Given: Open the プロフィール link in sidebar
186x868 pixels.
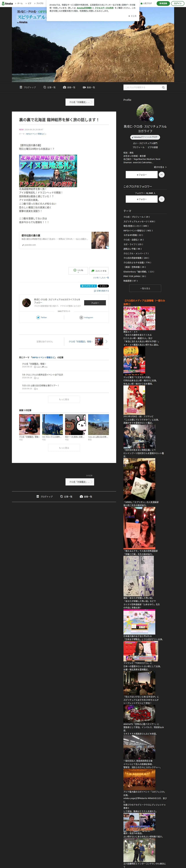Looking at the screenshot, I should tap(138, 147).
